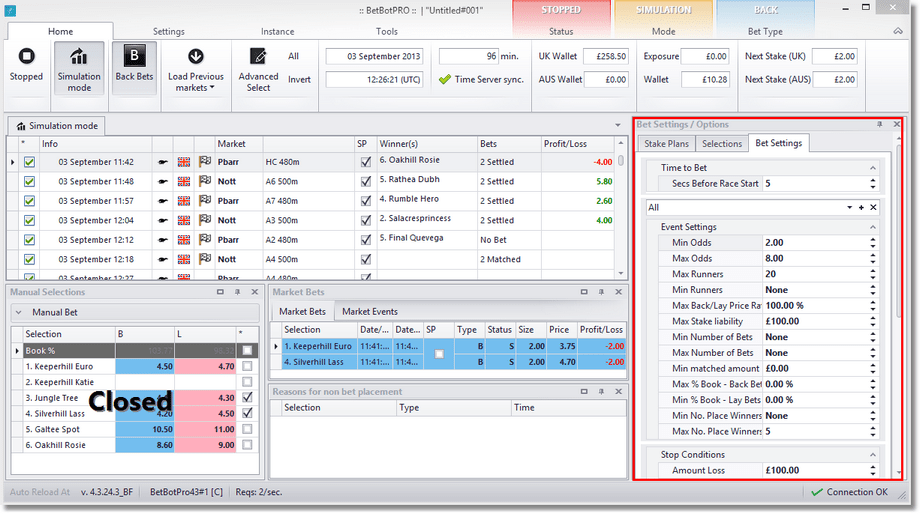Pin the Market Bets panel

pos(601,292)
